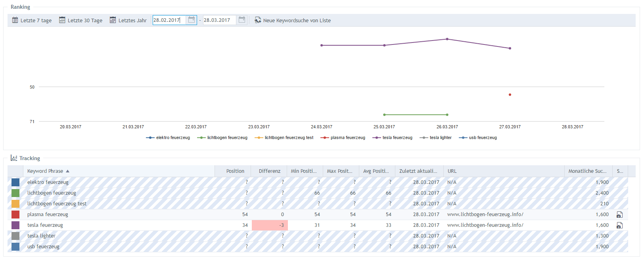644x261 pixels.
Task: Click the purple tesla feuerzeug color swatch
Action: [x=15, y=225]
